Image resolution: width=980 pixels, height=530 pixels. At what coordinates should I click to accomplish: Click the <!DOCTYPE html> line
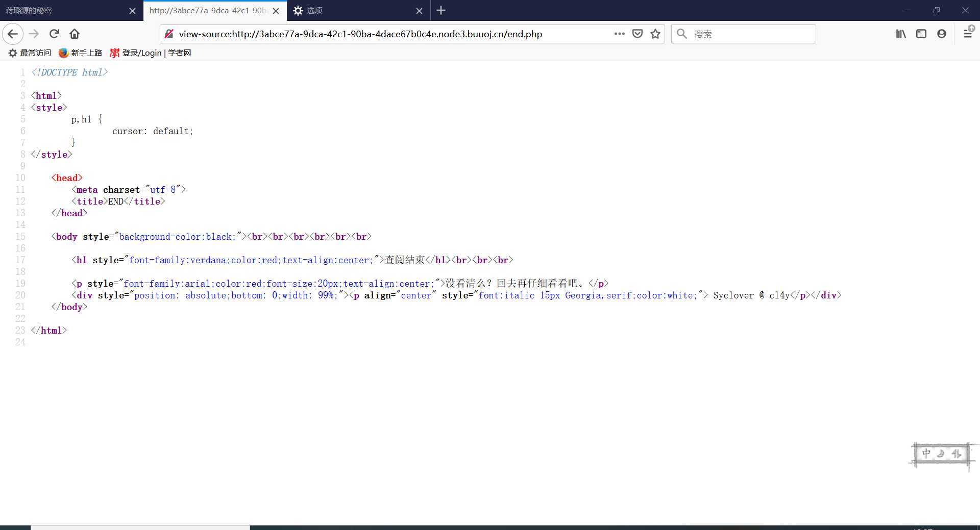[x=69, y=72]
